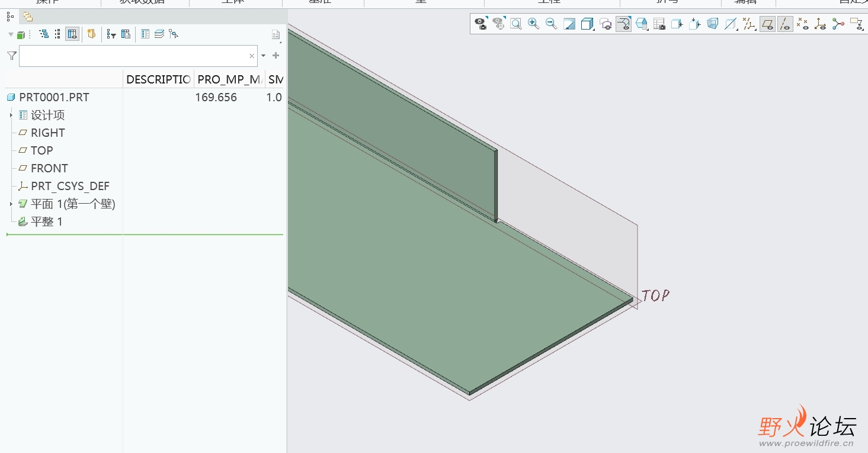Viewport: 868px width, 453px height.
Task: Clear the model tree search field
Action: point(252,56)
